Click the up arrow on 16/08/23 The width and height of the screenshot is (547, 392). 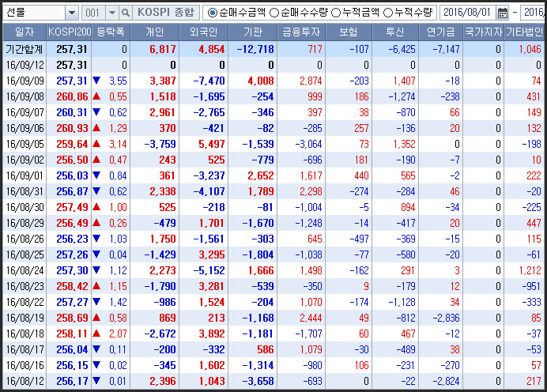[x=96, y=286]
